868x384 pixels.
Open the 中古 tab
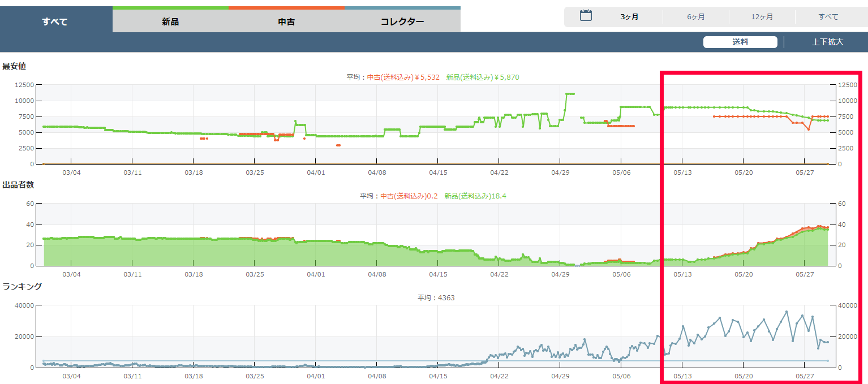pos(286,22)
